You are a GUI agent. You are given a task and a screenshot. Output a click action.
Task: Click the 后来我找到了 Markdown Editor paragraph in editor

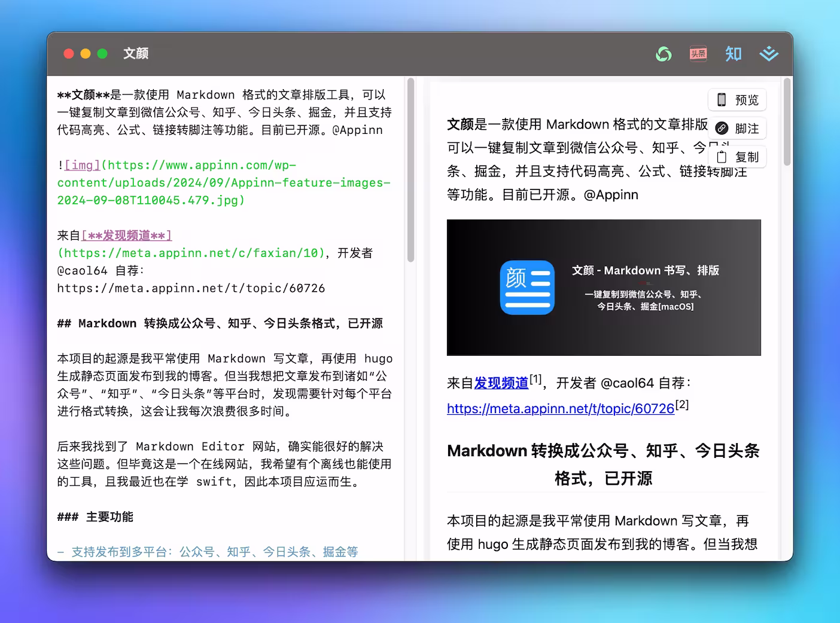tap(224, 464)
